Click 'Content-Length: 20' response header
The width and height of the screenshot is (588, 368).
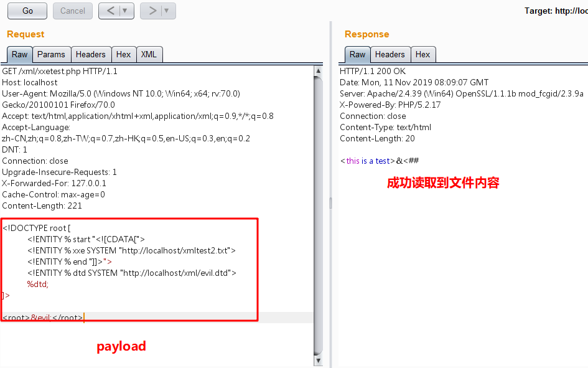(377, 139)
